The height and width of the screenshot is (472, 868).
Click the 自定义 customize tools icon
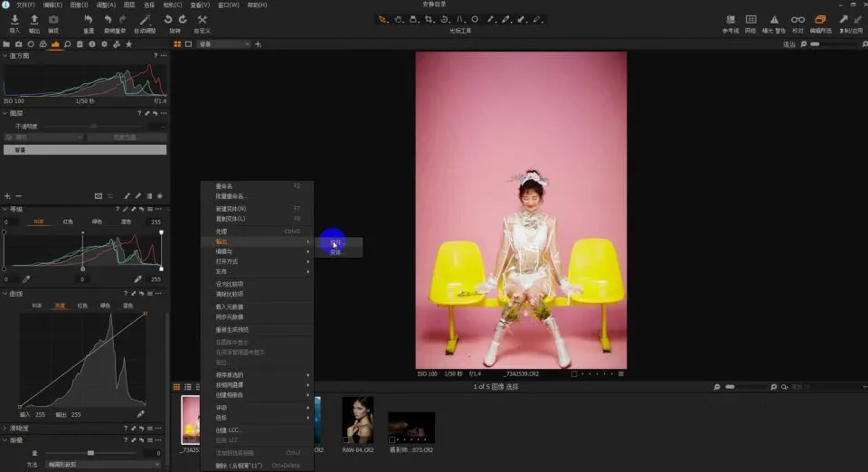(x=202, y=20)
